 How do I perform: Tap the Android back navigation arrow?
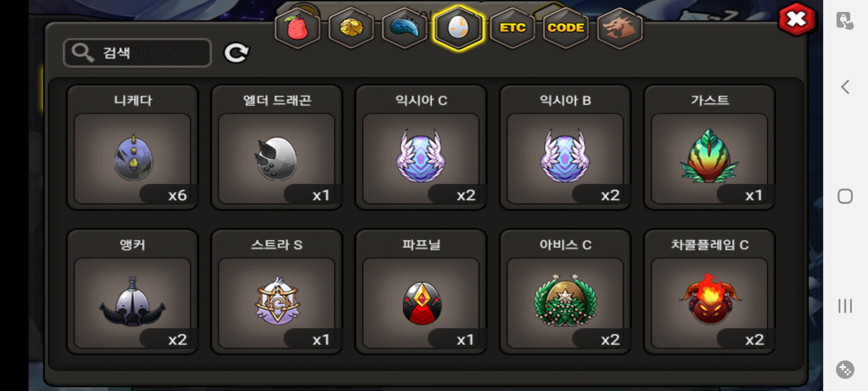pos(845,87)
